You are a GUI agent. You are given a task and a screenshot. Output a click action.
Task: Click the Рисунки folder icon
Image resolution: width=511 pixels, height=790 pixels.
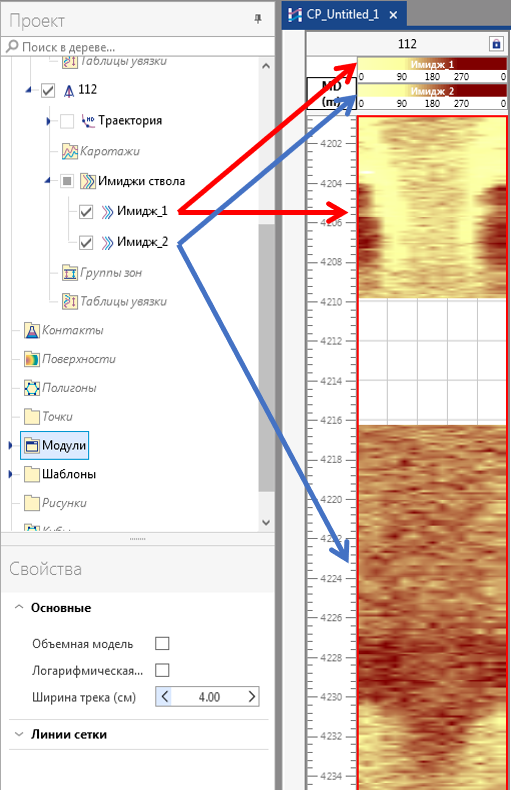[x=32, y=503]
